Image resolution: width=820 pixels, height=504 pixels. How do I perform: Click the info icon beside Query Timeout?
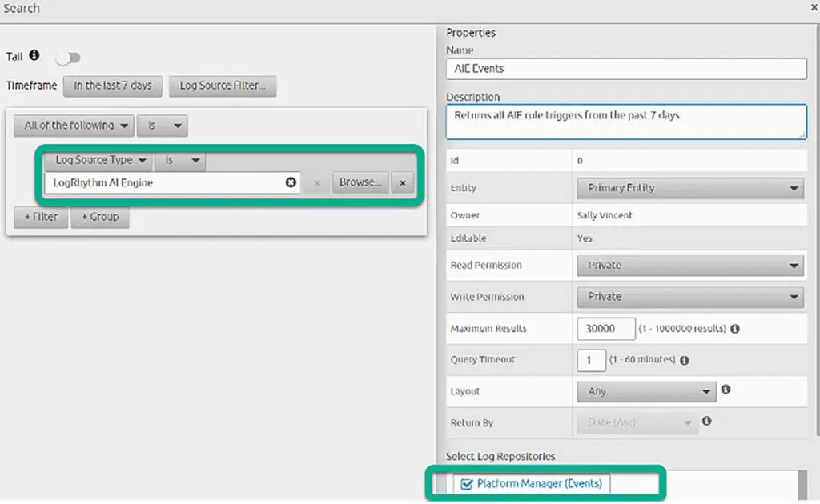685,360
